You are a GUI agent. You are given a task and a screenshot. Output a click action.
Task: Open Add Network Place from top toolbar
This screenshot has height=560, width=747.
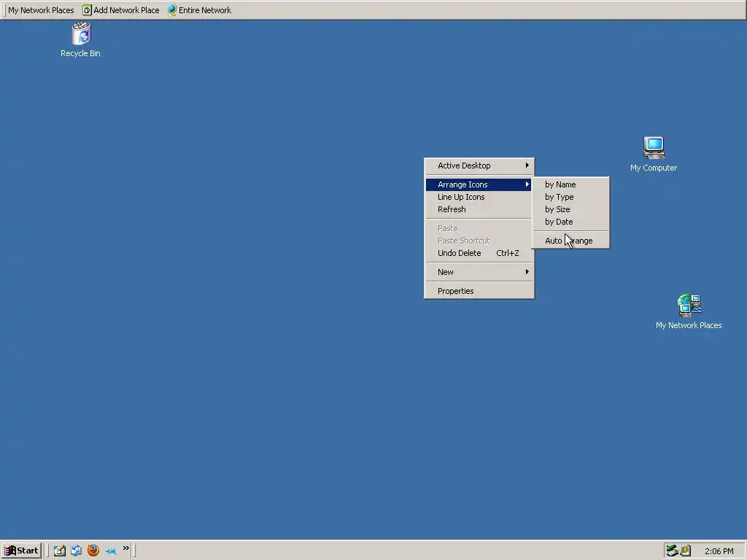pyautogui.click(x=121, y=10)
